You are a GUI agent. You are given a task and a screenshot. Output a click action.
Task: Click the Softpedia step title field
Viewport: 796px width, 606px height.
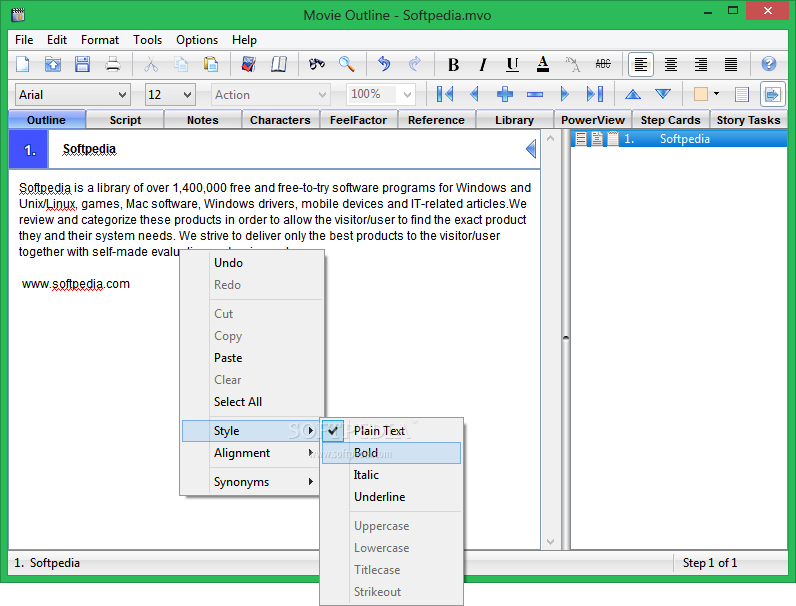coord(292,149)
